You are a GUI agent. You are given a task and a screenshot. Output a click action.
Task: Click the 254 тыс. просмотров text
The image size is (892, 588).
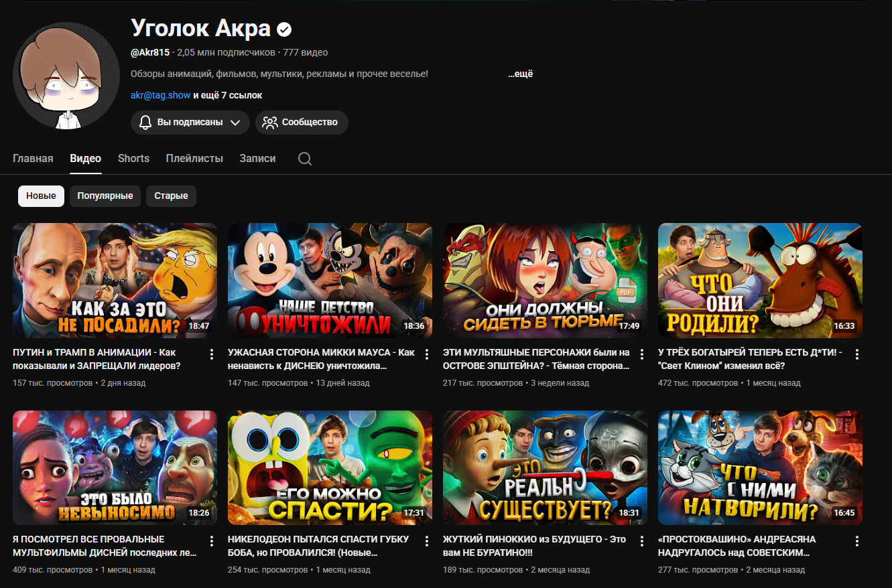(x=268, y=570)
